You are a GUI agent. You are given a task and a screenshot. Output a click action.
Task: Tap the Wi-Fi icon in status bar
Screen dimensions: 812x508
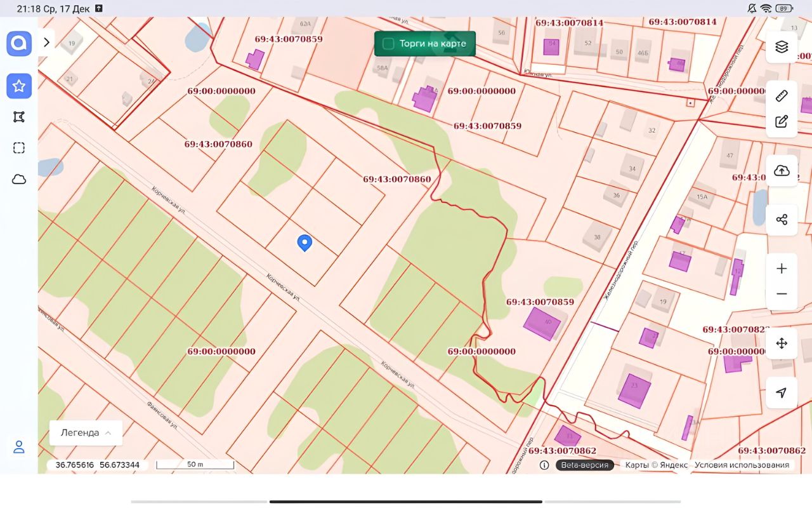[766, 8]
